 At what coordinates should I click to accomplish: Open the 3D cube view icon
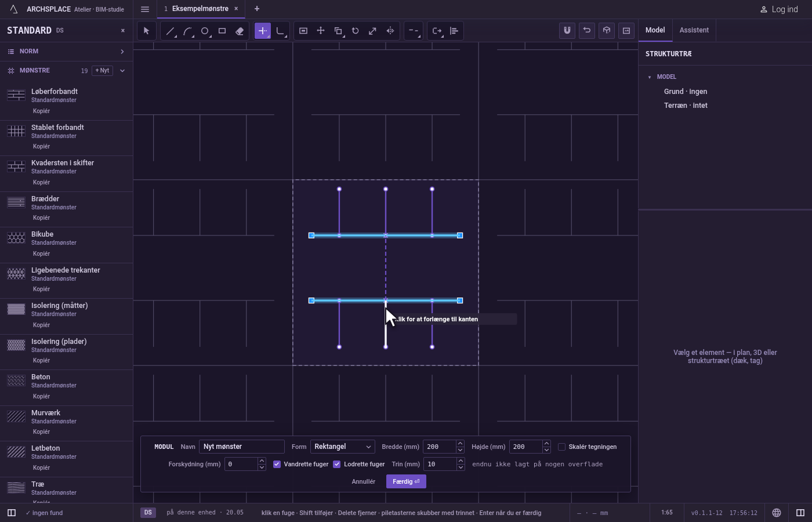click(607, 31)
